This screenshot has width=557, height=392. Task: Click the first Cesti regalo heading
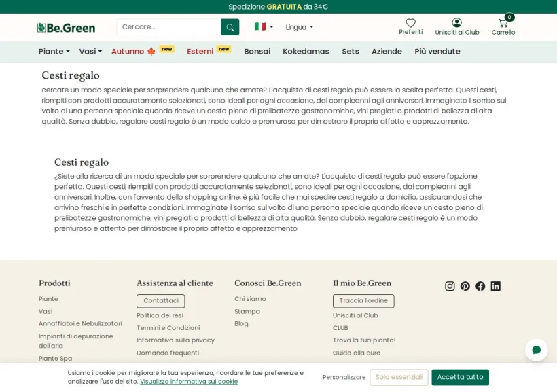[71, 75]
